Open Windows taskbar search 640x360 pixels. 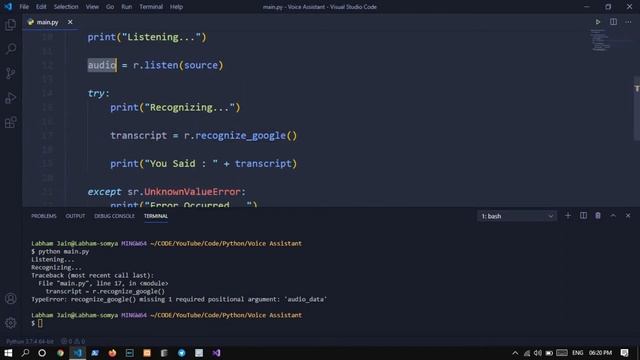click(25, 353)
